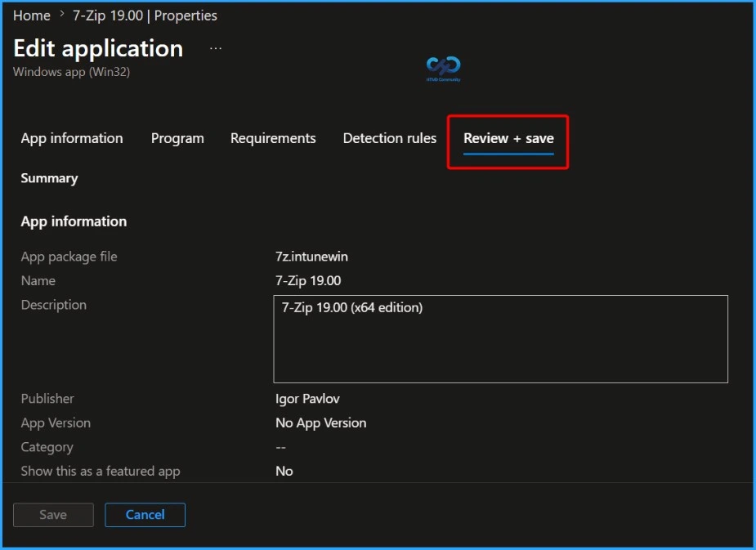The image size is (756, 550).
Task: Click the Save button
Action: pos(53,515)
